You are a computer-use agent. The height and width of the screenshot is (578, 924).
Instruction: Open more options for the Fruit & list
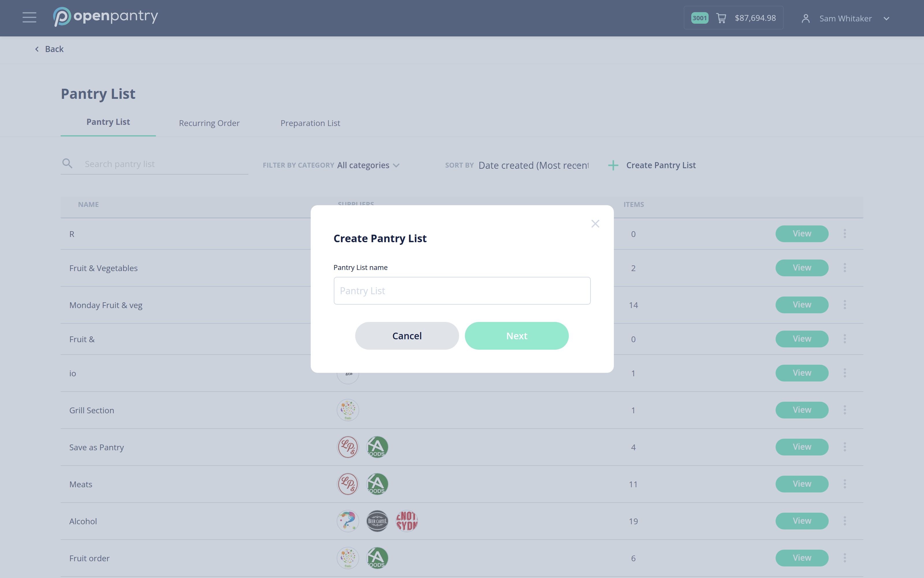[x=845, y=339]
